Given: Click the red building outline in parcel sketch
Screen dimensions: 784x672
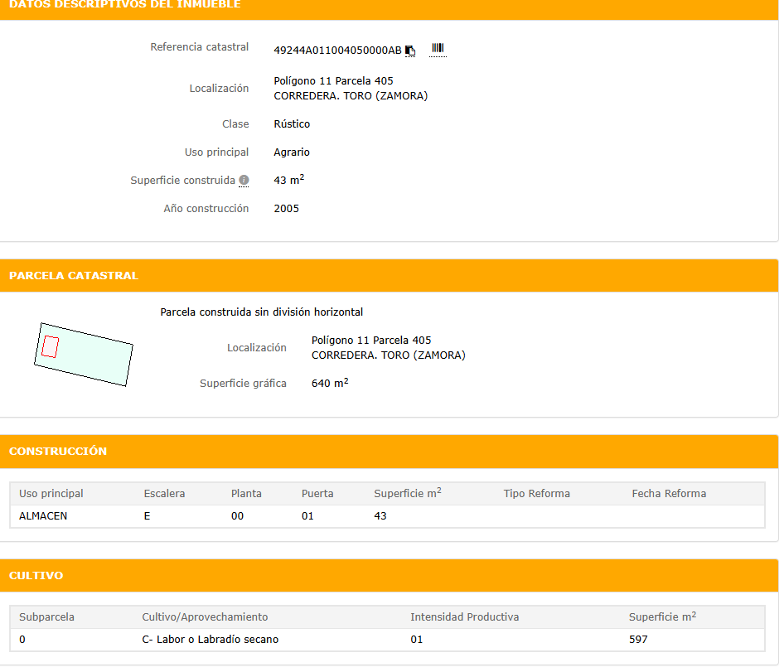Looking at the screenshot, I should tap(50, 346).
